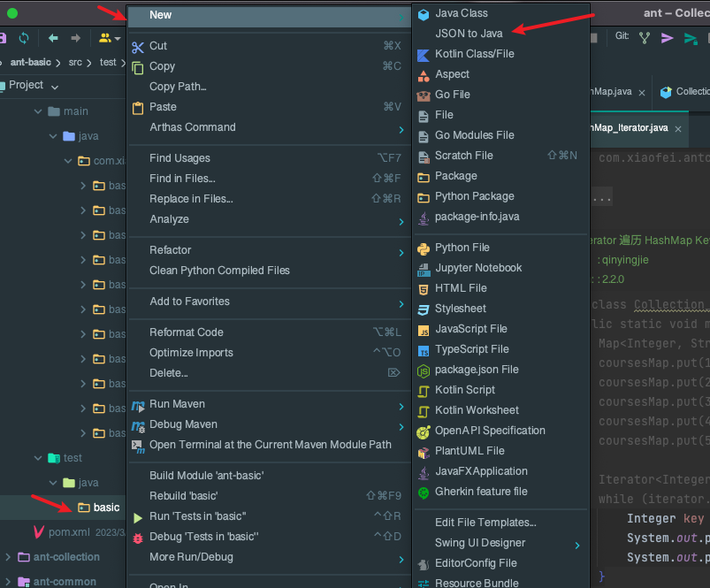710x588 pixels.
Task: Click the sync reload icon in toolbar
Action: [24, 38]
